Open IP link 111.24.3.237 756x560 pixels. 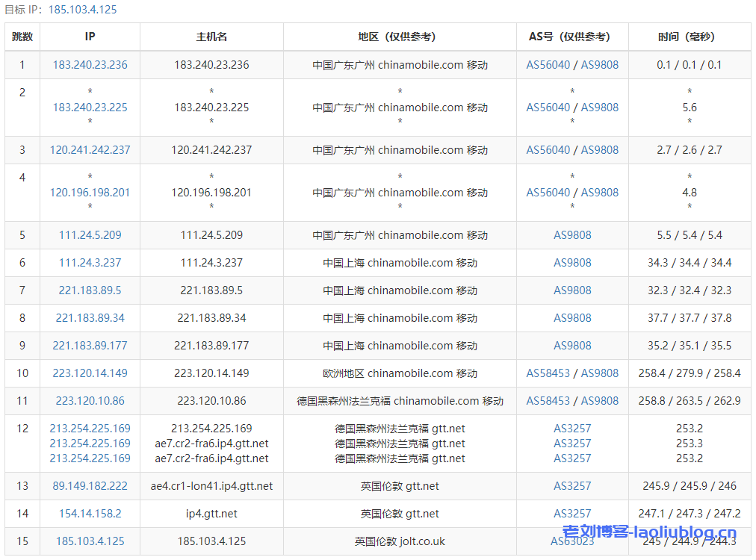coord(90,263)
